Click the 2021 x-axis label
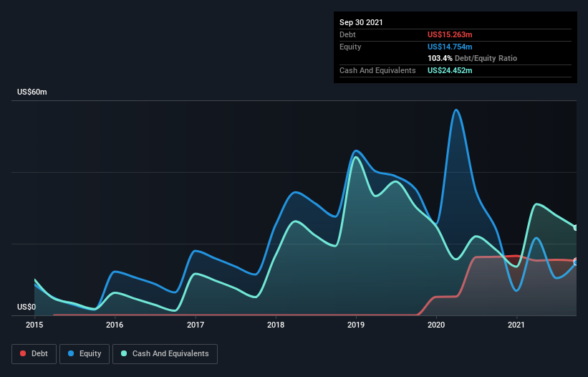588x377 pixels. [x=516, y=325]
